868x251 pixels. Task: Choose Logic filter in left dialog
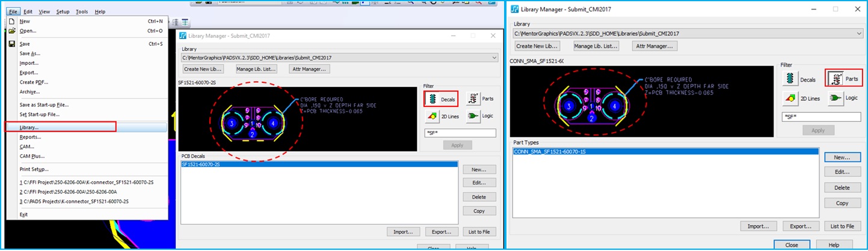coord(479,116)
